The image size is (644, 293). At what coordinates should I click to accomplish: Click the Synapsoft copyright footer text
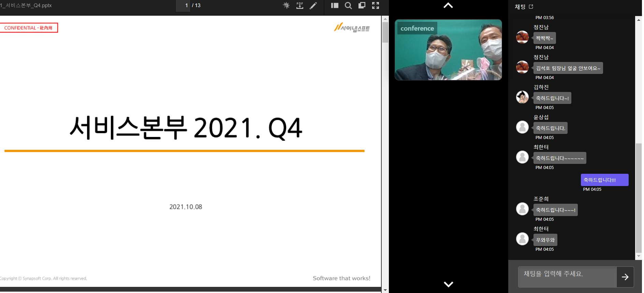tap(43, 278)
